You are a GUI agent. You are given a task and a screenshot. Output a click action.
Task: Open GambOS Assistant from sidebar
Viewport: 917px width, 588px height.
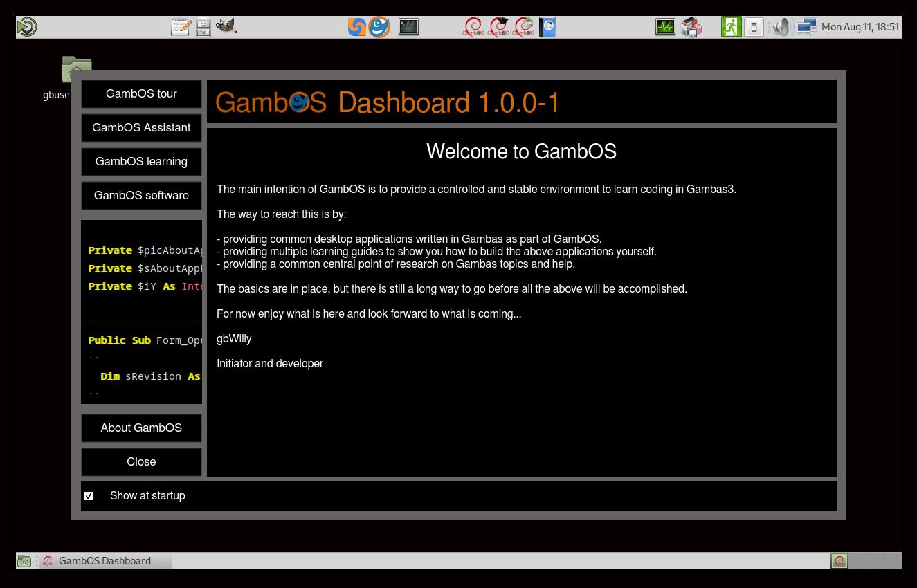click(x=141, y=128)
